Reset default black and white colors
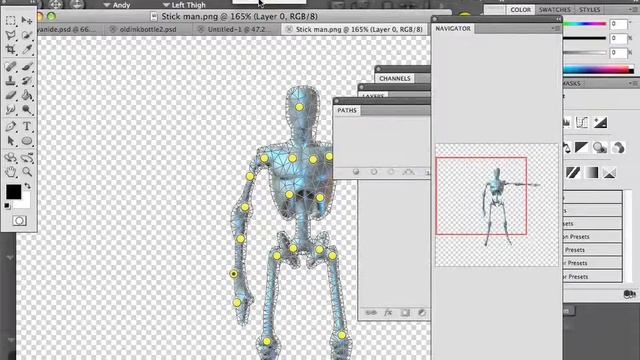 point(7,206)
